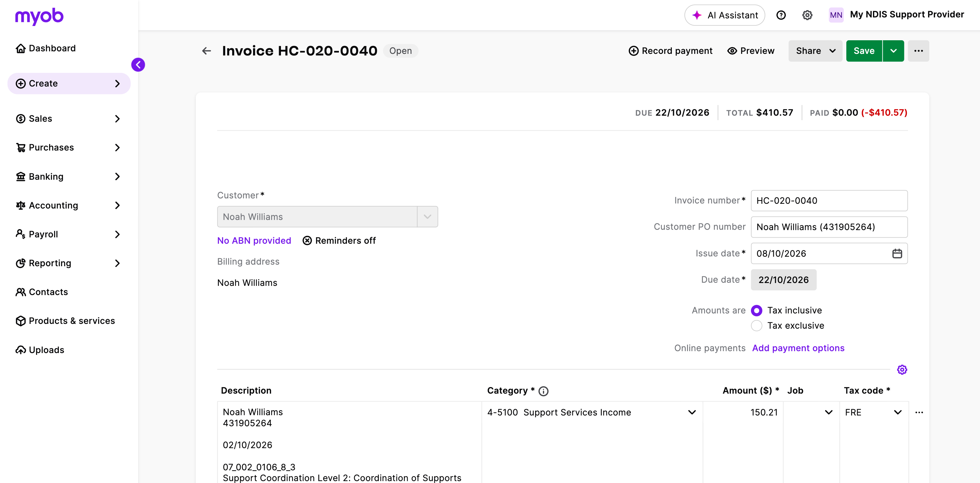Viewport: 980px width, 483px height.
Task: Go back using the left arrow
Action: 207,51
